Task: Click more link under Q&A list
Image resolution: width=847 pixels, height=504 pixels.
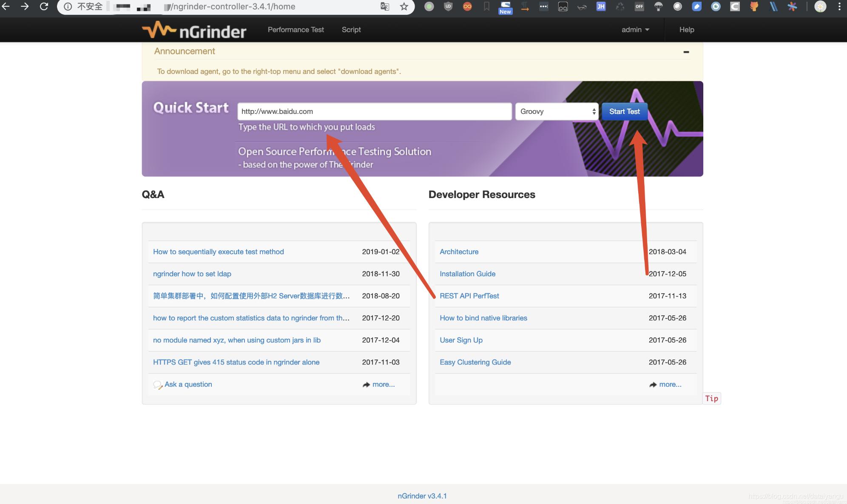Action: pos(383,384)
